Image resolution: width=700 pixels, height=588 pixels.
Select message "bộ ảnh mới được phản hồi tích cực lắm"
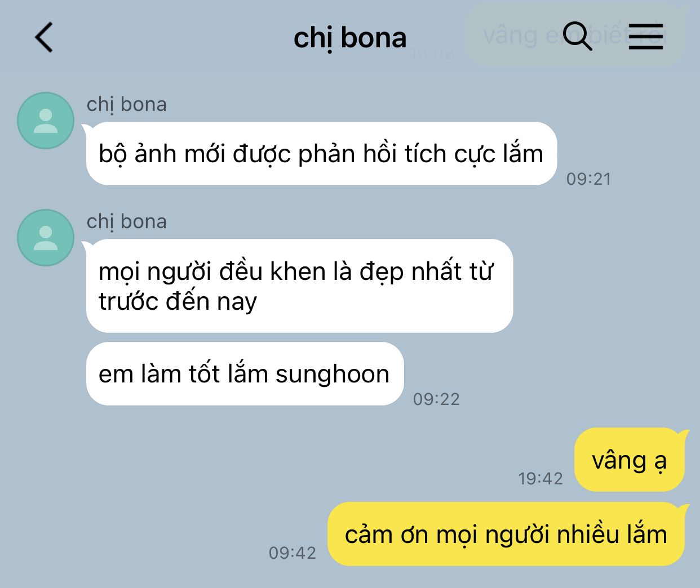coord(321,154)
